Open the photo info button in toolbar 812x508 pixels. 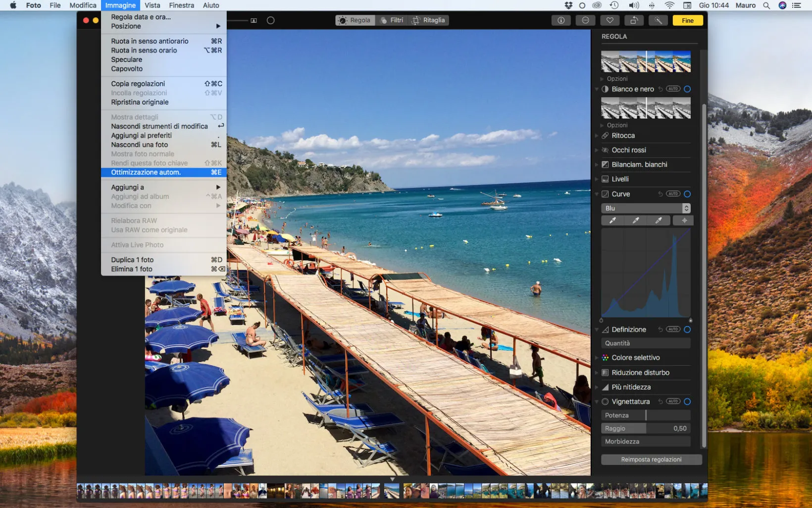point(561,20)
